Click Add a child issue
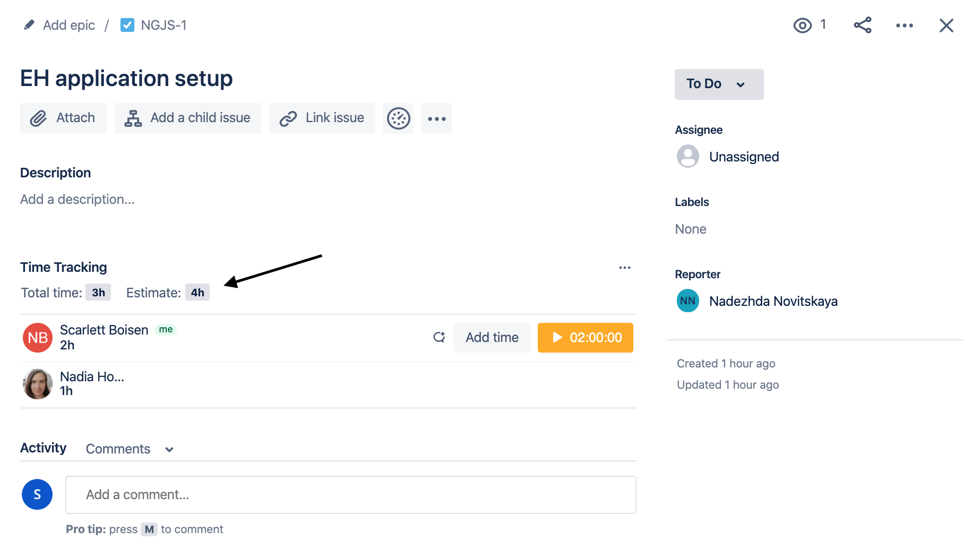The image size is (980, 548). click(x=188, y=118)
